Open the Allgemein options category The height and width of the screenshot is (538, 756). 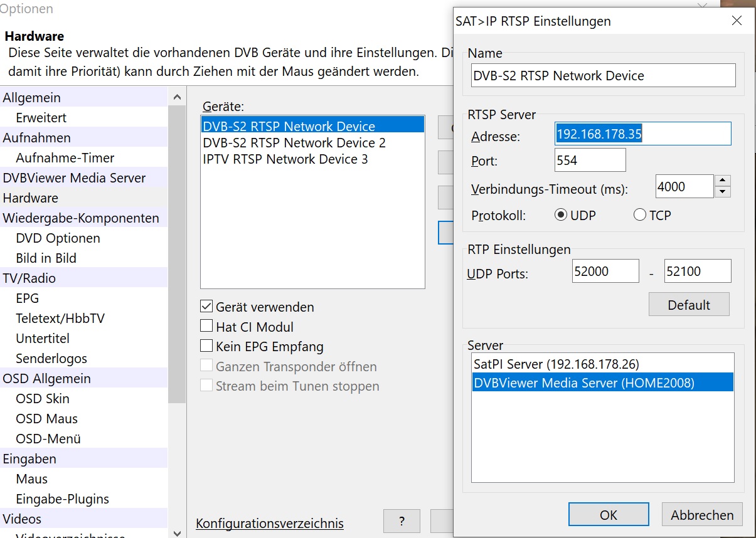pos(84,97)
